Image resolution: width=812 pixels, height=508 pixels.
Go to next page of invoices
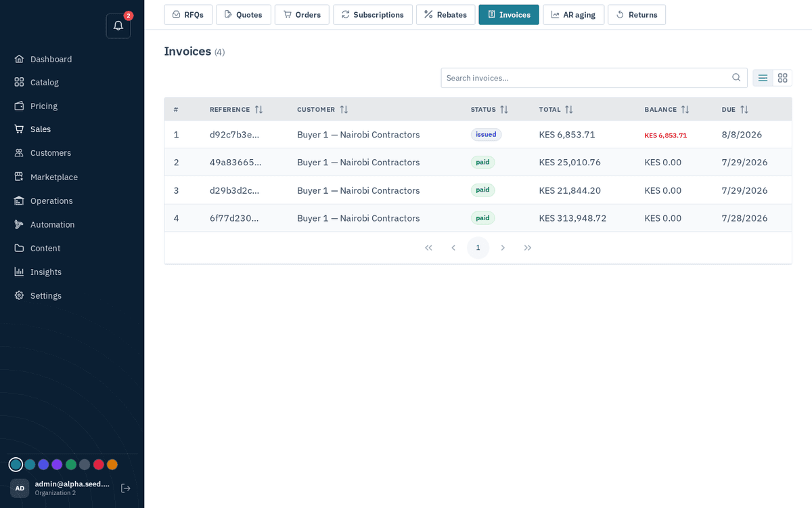point(503,248)
